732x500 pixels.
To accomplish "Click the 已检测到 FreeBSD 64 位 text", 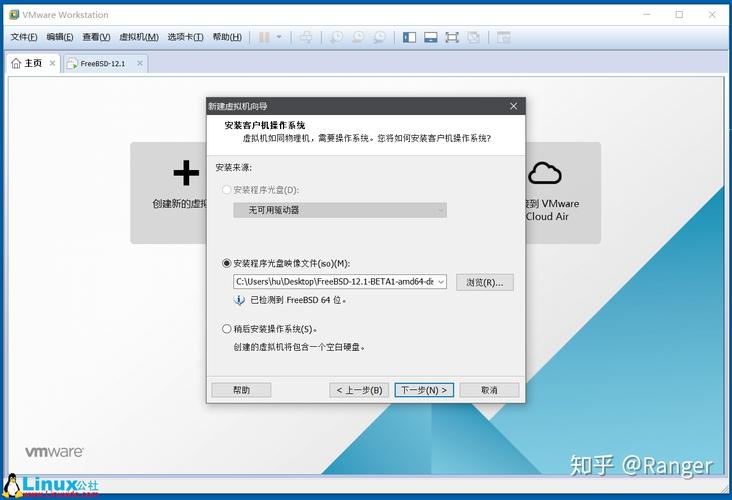I will point(298,300).
